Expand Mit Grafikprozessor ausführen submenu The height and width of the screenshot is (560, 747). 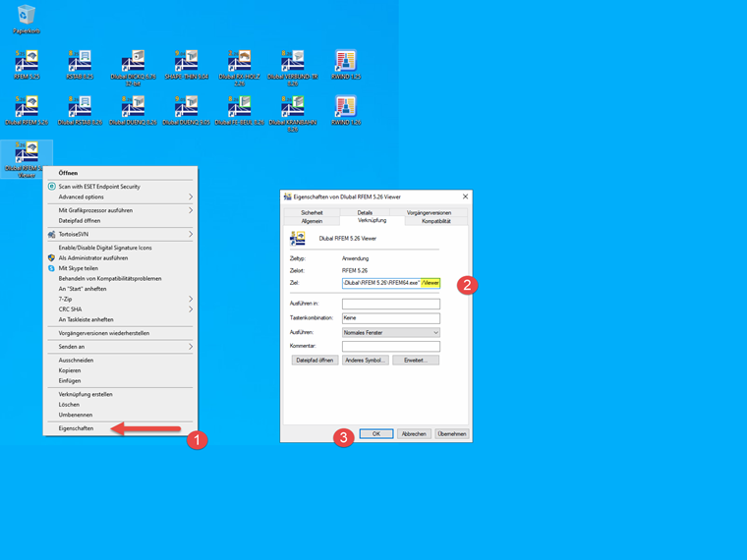pyautogui.click(x=120, y=210)
